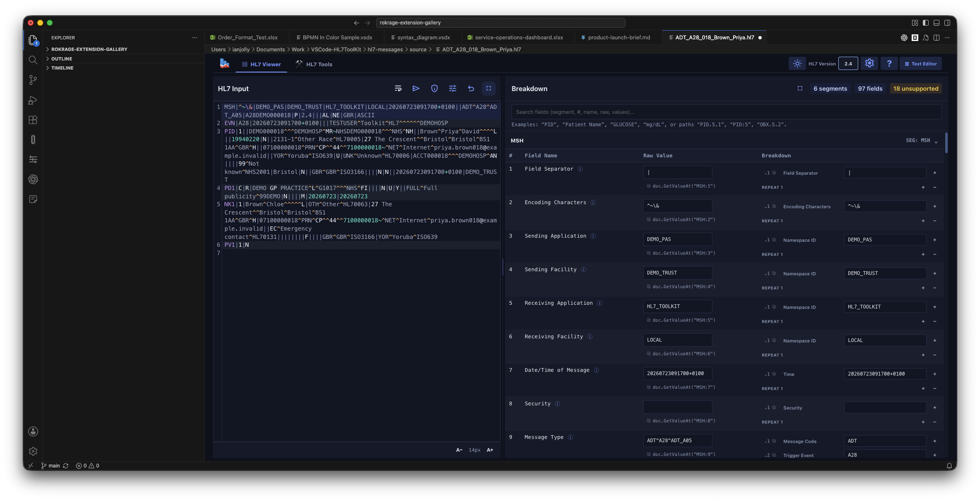Viewport: 980px width, 501px height.
Task: Open the Search view in activity bar
Action: pyautogui.click(x=33, y=60)
